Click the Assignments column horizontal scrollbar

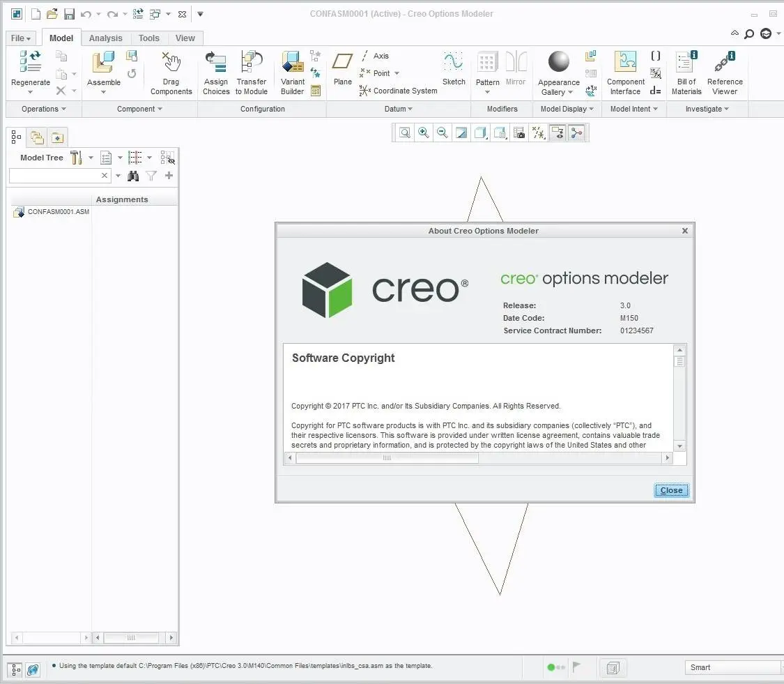[135, 637]
